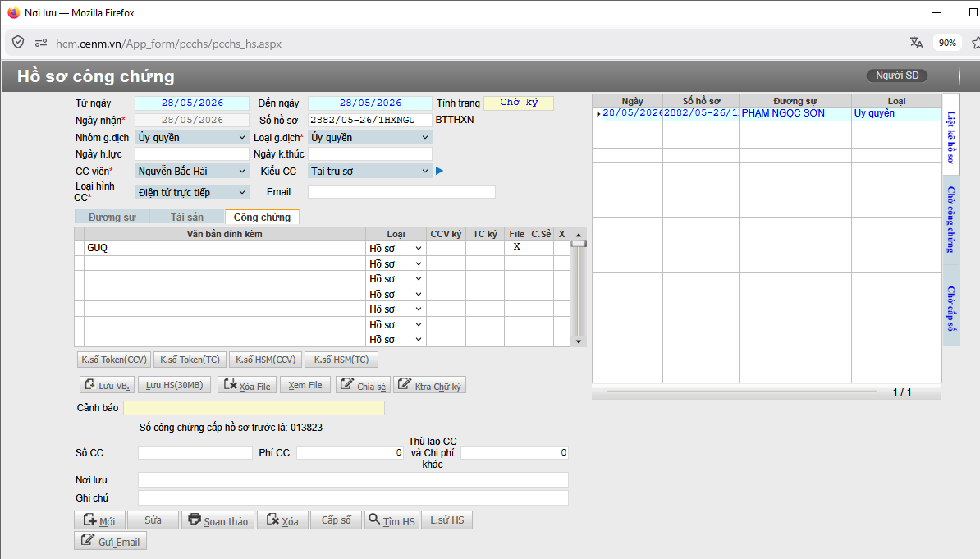Click the 90% zoom level indicator
Screen dimensions: 980x559
coord(947,43)
